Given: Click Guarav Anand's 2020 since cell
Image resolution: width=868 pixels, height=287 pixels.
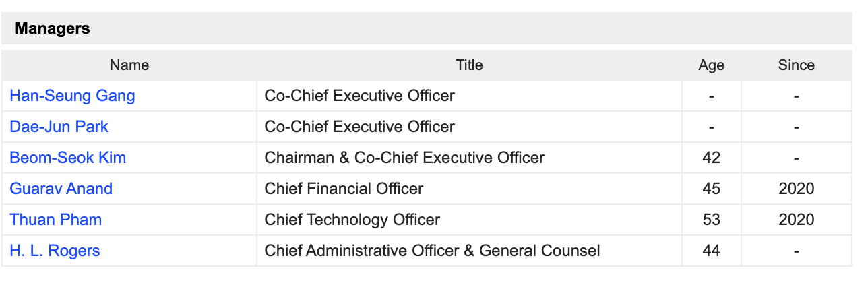Looking at the screenshot, I should tap(797, 189).
